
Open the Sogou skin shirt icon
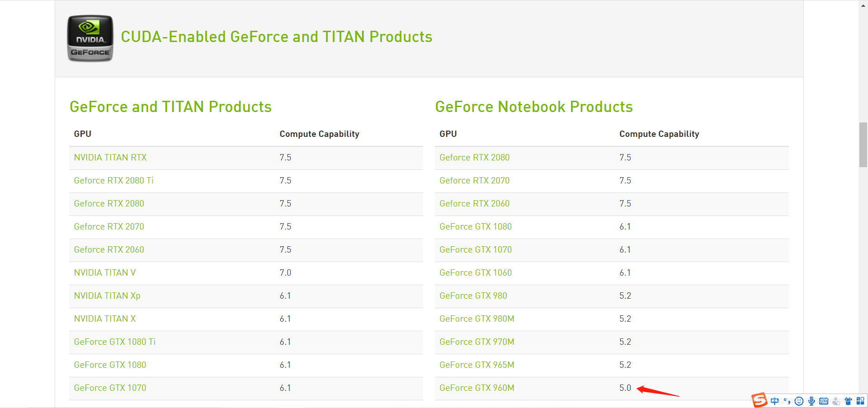point(848,401)
